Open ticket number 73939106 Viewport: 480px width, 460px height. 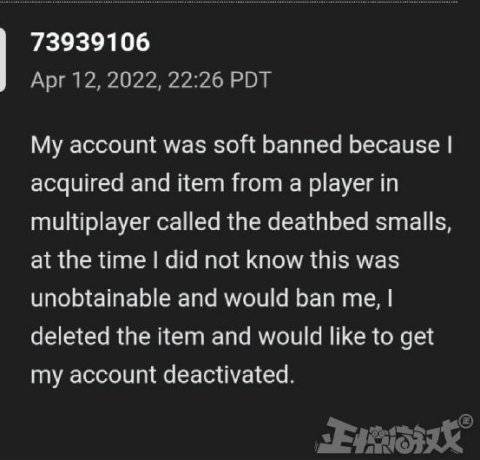click(x=90, y=42)
